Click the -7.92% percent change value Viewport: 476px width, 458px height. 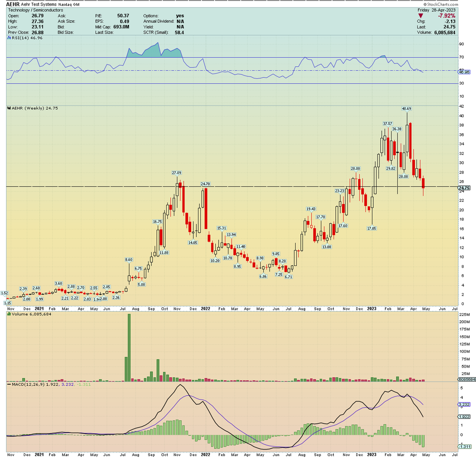pyautogui.click(x=447, y=16)
